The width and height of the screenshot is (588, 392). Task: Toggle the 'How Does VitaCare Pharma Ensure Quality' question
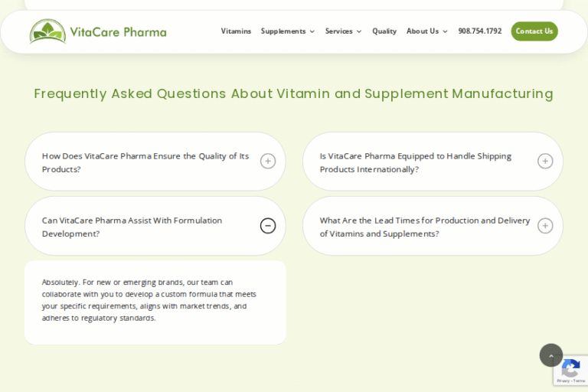pyautogui.click(x=145, y=162)
